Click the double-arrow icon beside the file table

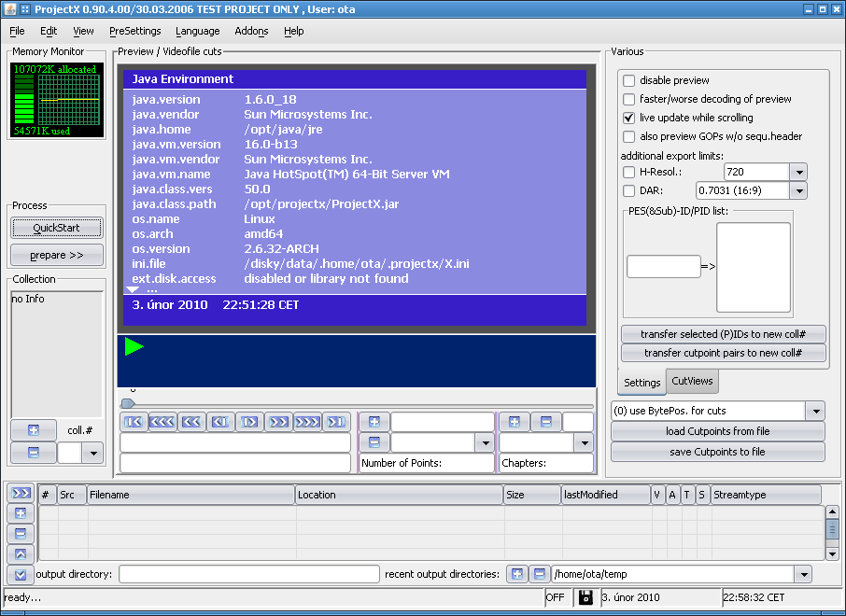[21, 493]
